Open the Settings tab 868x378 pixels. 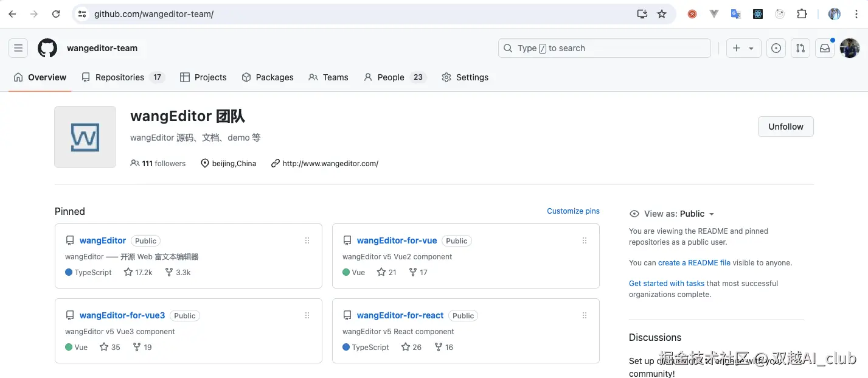point(465,77)
